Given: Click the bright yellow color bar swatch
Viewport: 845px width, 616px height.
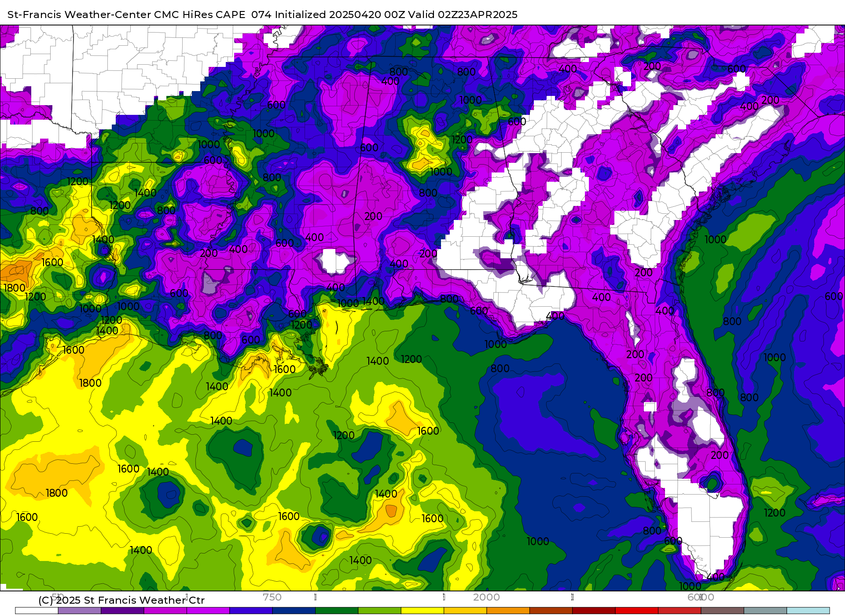Looking at the screenshot, I should pyautogui.click(x=422, y=611).
